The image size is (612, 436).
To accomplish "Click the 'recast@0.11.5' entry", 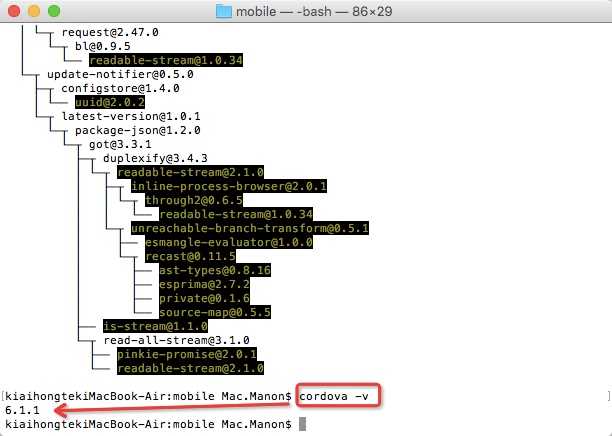I will click(190, 257).
